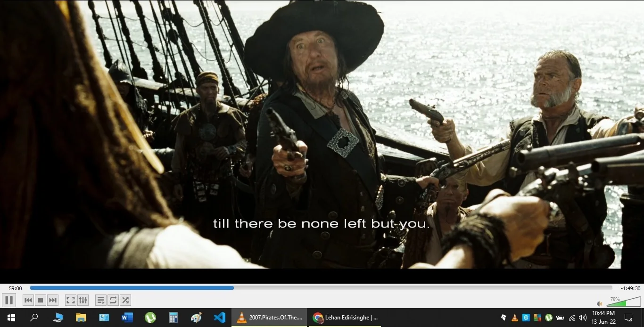644x327 pixels.
Task: Toggle random shuffle playback
Action: tap(125, 300)
